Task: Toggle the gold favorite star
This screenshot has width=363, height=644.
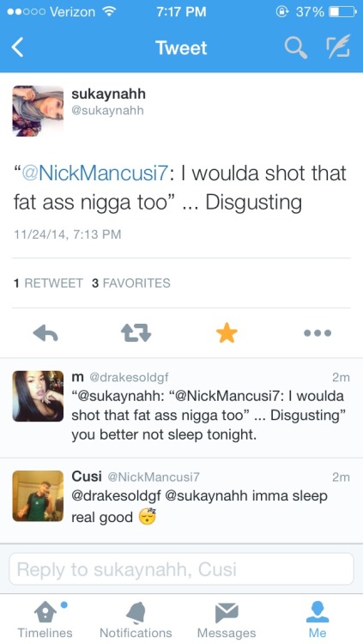Action: click(227, 332)
